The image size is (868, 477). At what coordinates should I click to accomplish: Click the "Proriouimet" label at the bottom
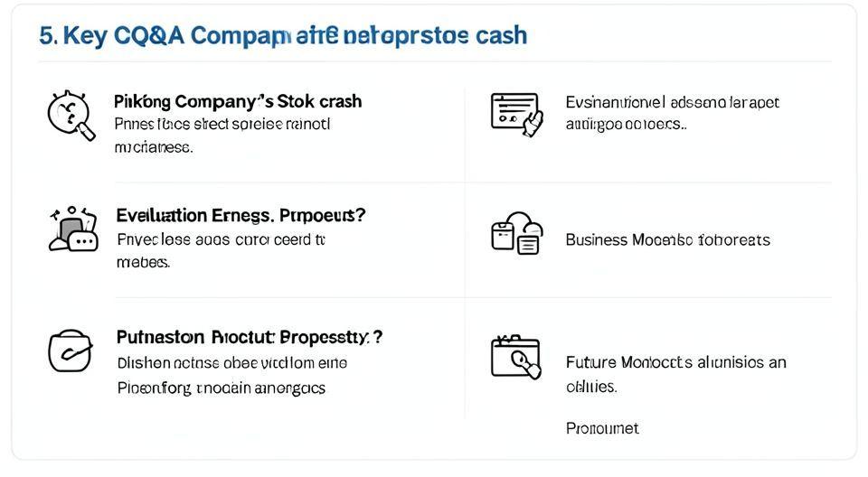[x=602, y=428]
